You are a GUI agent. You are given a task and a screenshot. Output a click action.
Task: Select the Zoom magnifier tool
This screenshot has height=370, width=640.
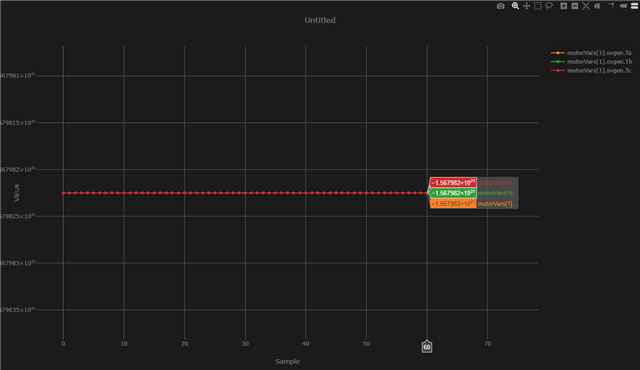[515, 6]
